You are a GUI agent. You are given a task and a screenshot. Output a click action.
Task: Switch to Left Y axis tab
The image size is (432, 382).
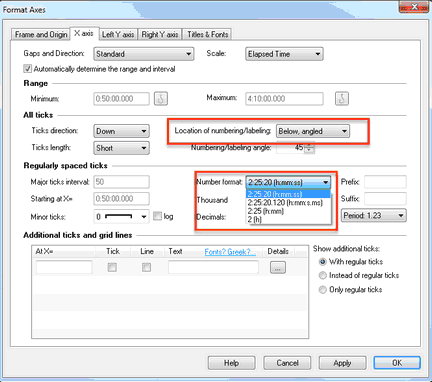118,35
